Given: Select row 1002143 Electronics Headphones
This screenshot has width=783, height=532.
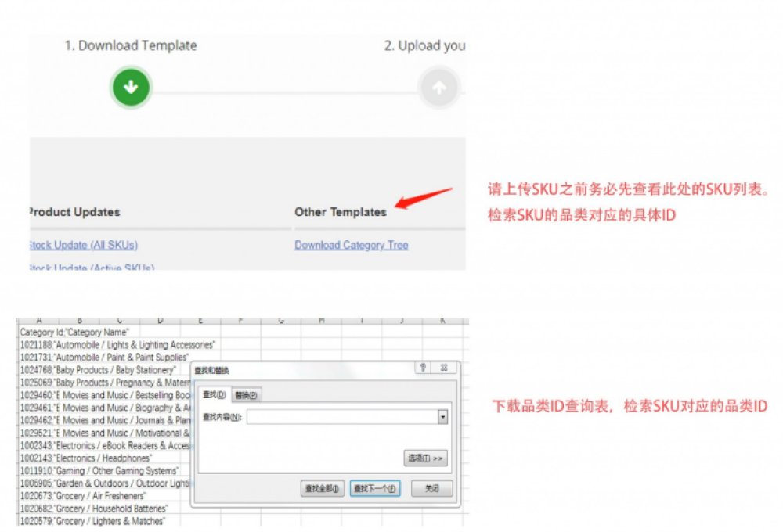Looking at the screenshot, I should [x=86, y=458].
